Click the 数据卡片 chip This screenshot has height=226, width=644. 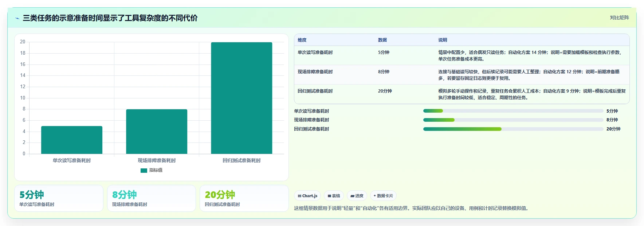[x=383, y=196]
